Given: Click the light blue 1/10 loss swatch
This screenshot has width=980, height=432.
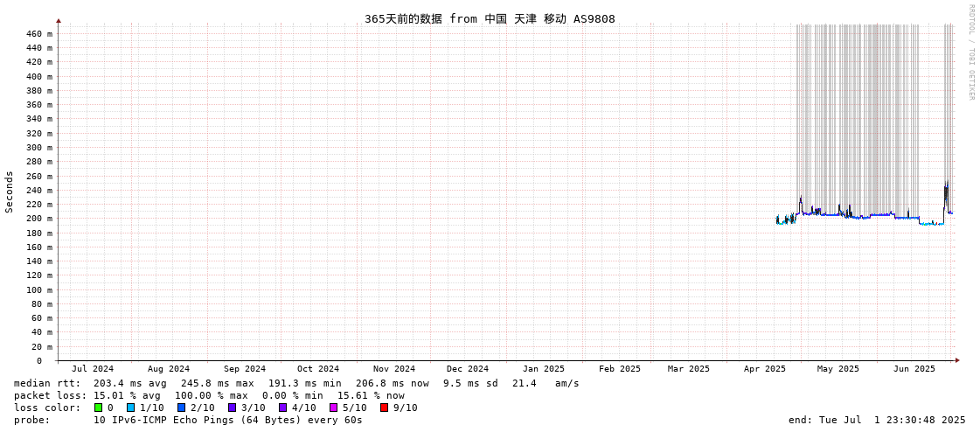Looking at the screenshot, I should coord(129,408).
